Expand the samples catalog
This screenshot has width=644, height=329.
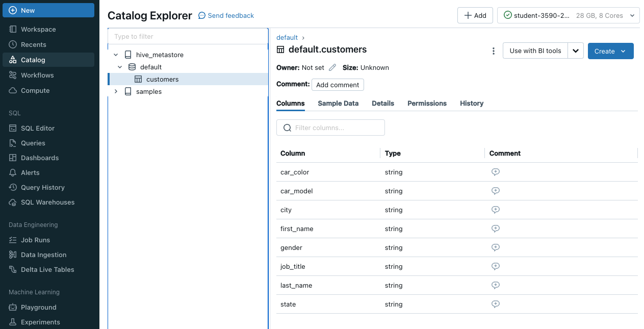pos(116,91)
